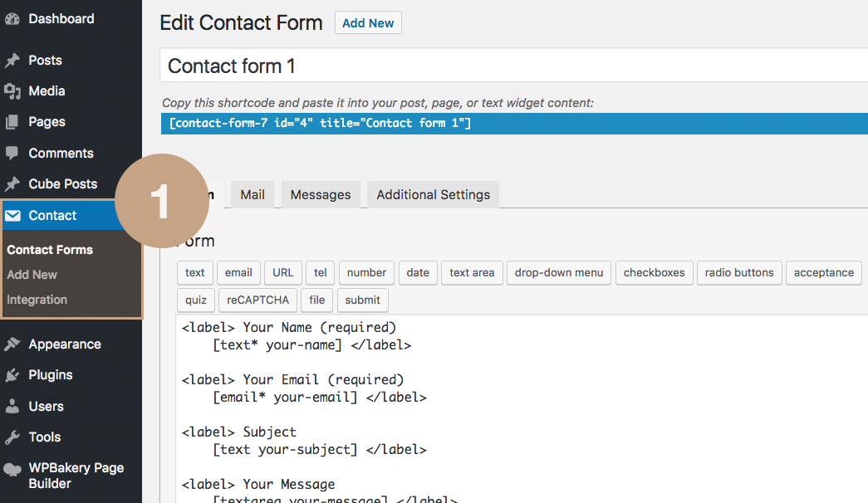Click Add New button beside page title

click(368, 22)
